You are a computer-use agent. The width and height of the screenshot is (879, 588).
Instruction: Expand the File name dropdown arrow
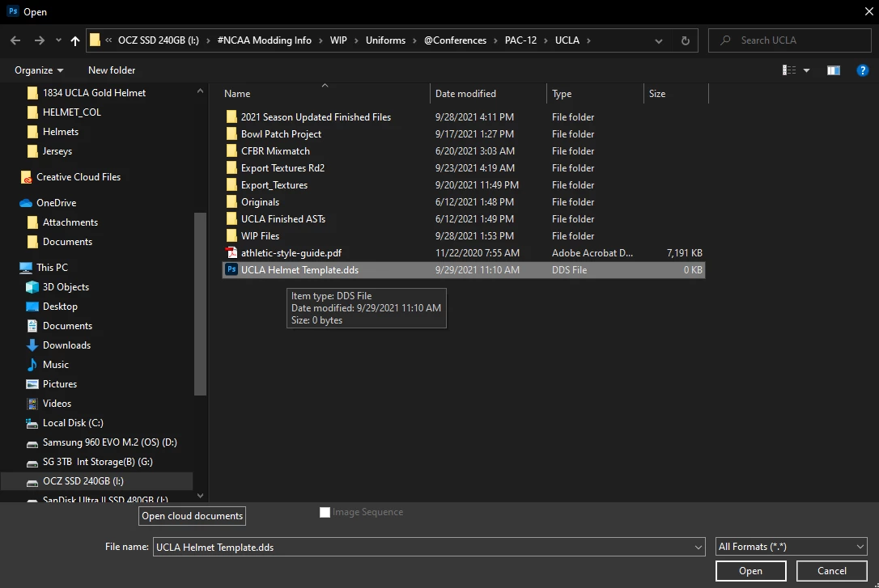point(699,547)
